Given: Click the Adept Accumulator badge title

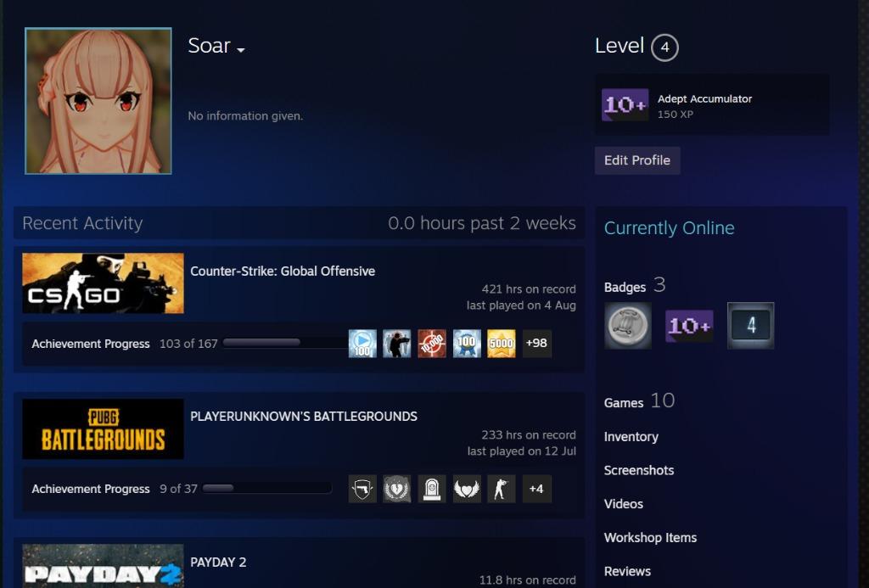Looking at the screenshot, I should tap(704, 98).
